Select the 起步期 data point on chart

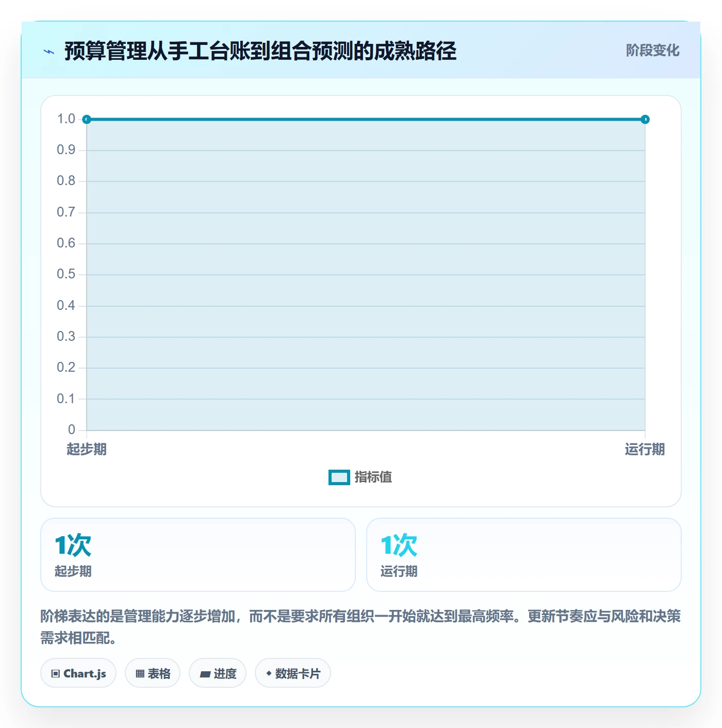[x=87, y=120]
